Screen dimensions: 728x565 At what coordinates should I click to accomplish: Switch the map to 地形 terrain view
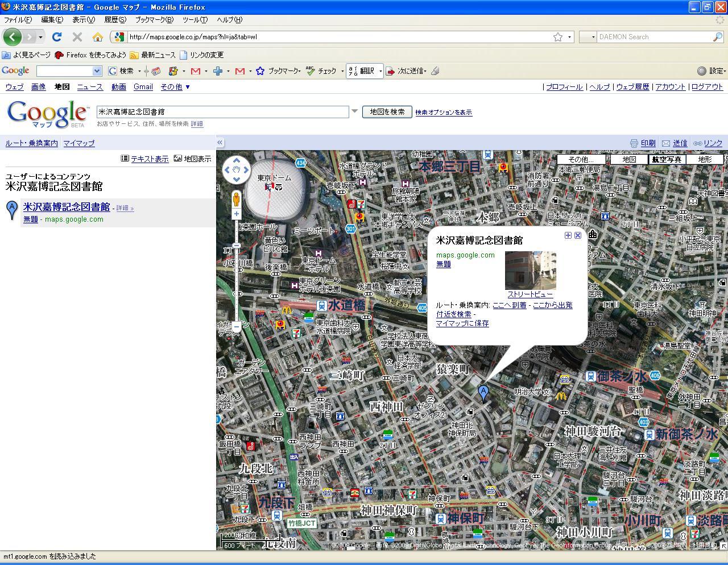705,160
